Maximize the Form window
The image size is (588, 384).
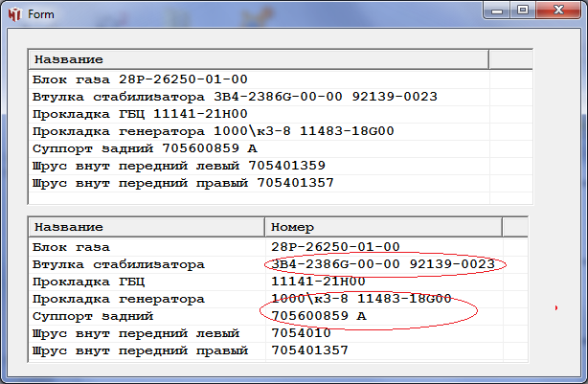(x=523, y=11)
